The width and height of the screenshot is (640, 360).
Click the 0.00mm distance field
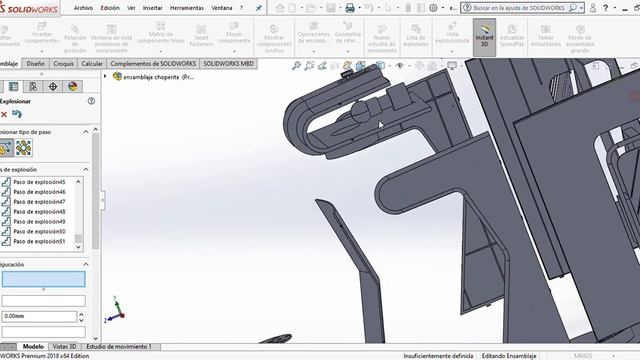pos(39,316)
